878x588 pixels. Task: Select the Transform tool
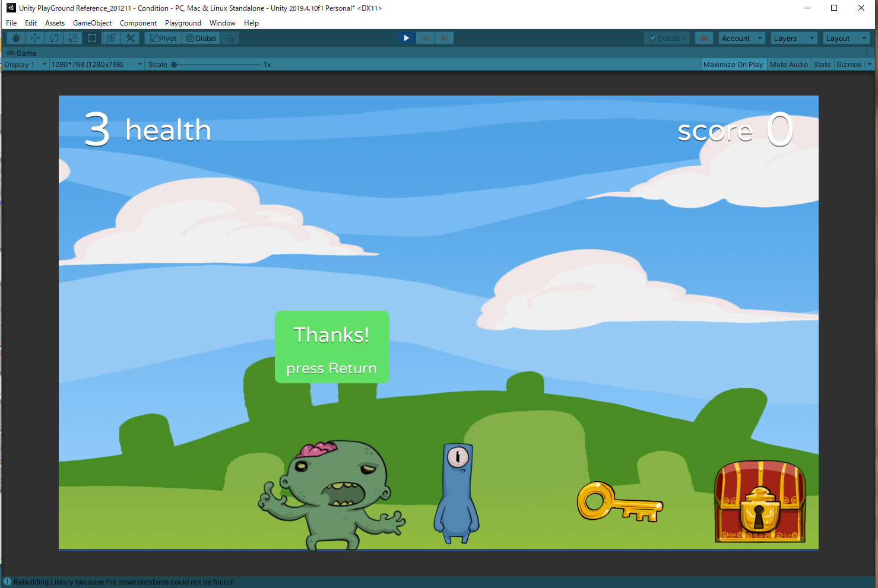[111, 38]
